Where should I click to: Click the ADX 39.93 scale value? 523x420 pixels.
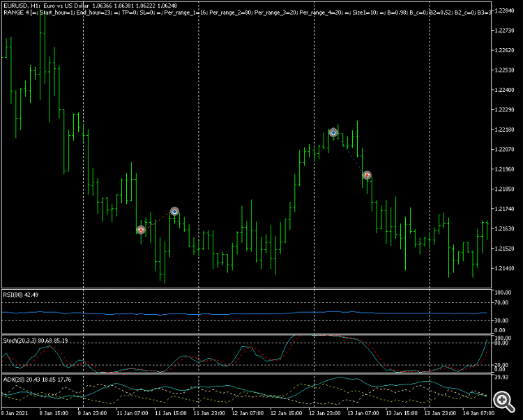click(501, 377)
